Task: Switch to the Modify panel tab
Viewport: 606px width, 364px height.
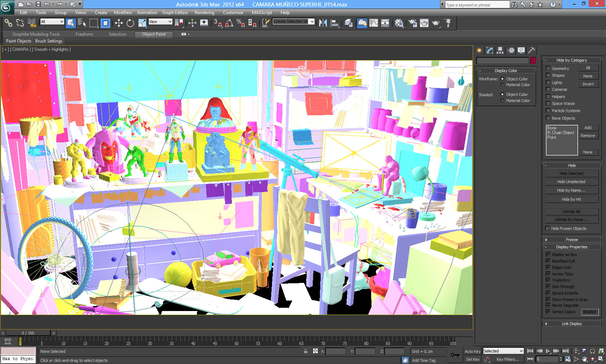Action: 490,50
